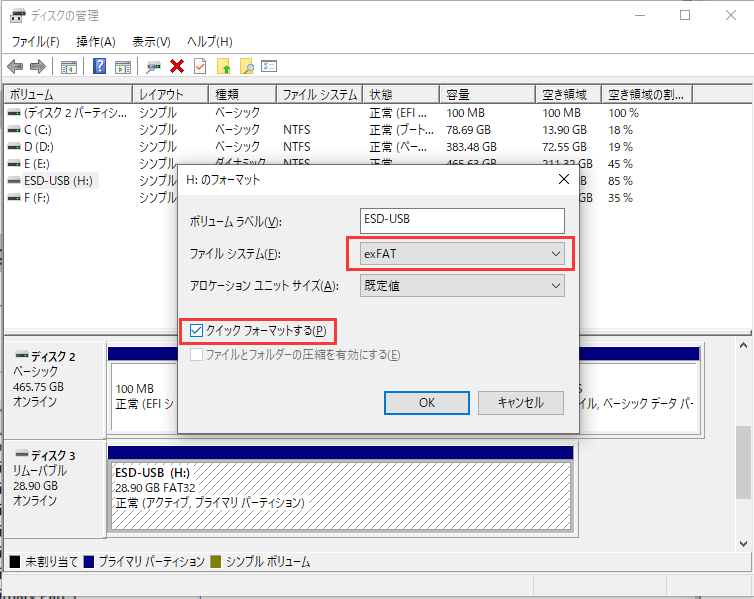Toggle ファイルとフォルダーの圧縮を有効にする checkbox
The image size is (754, 599).
click(x=196, y=355)
